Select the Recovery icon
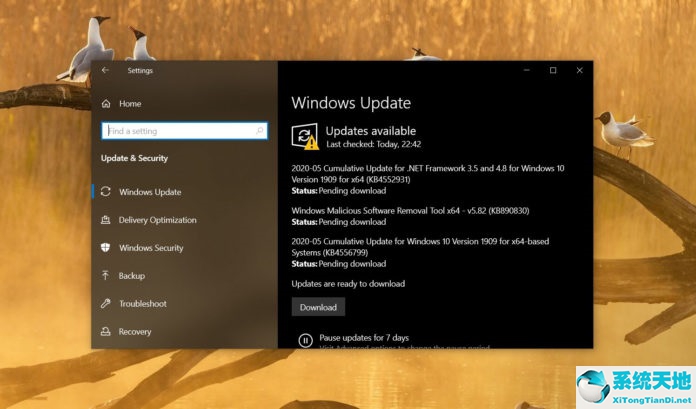Screen dimensions: 696x409 [106, 331]
